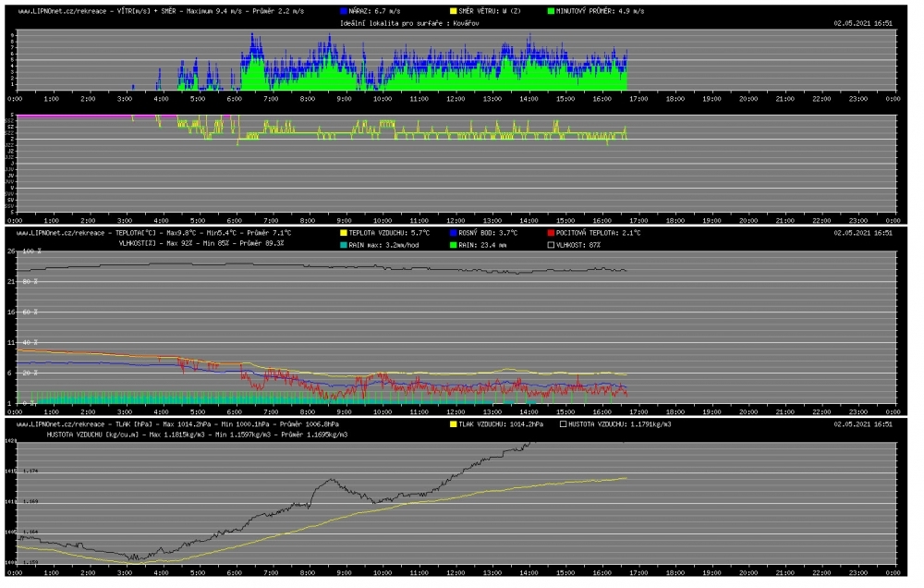
Task: Click the 1.164 density axis label
Action: (30, 532)
